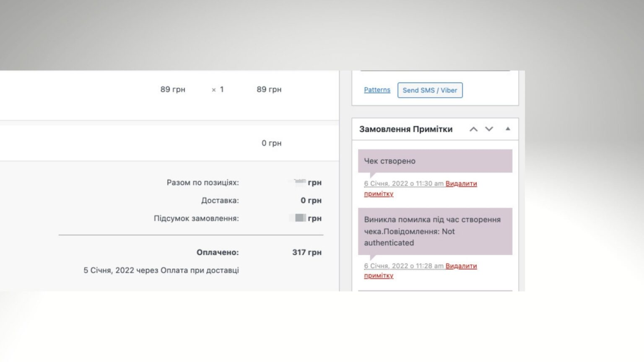Click the 'Підсумок замовлення:' label
This screenshot has width=644, height=362.
[x=196, y=218]
